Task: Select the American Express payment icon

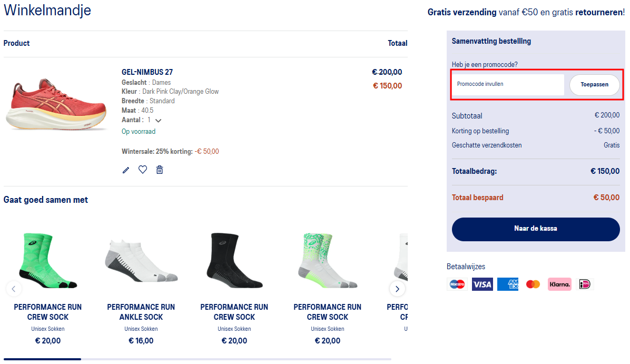Action: pyautogui.click(x=507, y=284)
